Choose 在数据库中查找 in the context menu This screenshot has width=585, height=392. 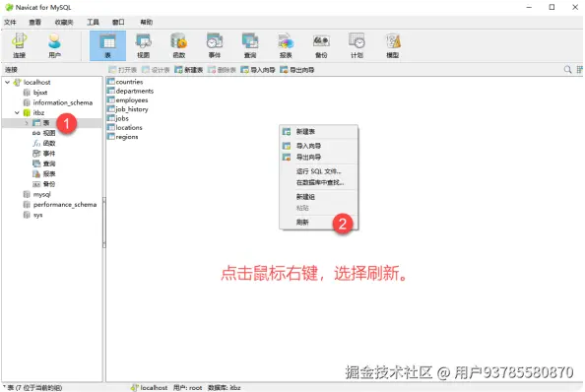tap(319, 182)
